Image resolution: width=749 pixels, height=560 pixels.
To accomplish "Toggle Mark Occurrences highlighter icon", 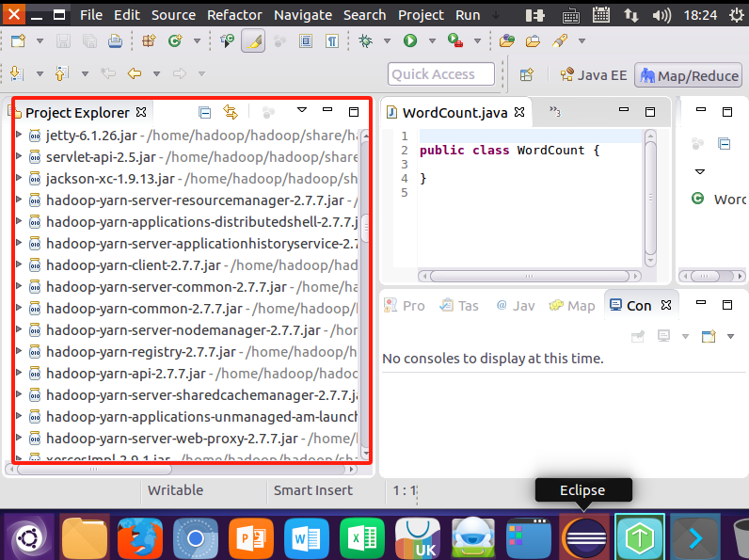I will pos(253,41).
